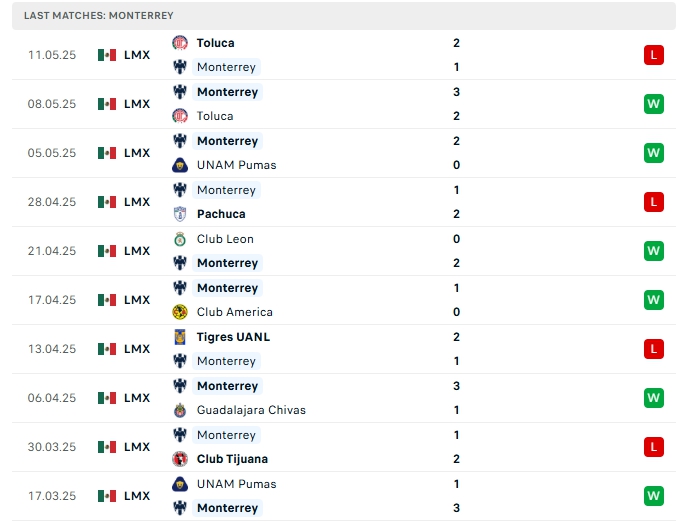Click the red L badge for 11.05.25
This screenshot has height=523, width=688.
[x=654, y=55]
